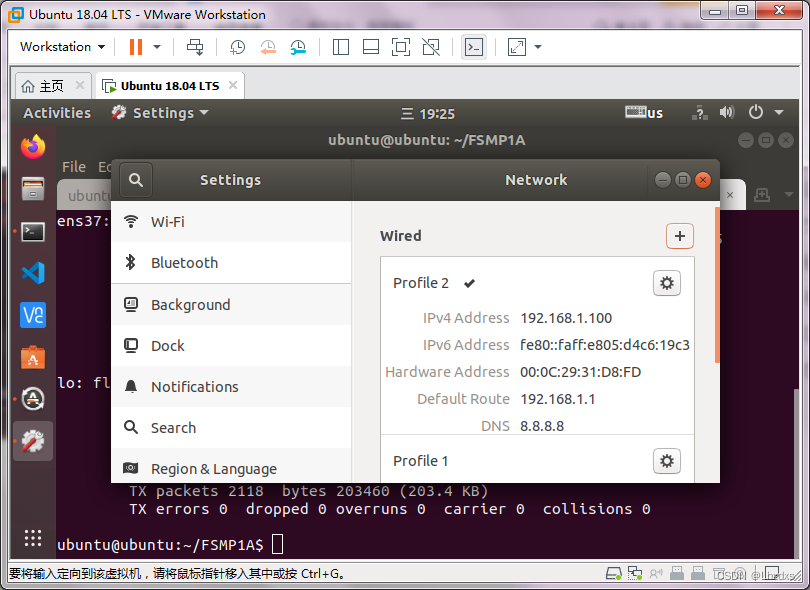Click the terminal window scrollbar
Viewport: 810px width, 590px height.
796,473
